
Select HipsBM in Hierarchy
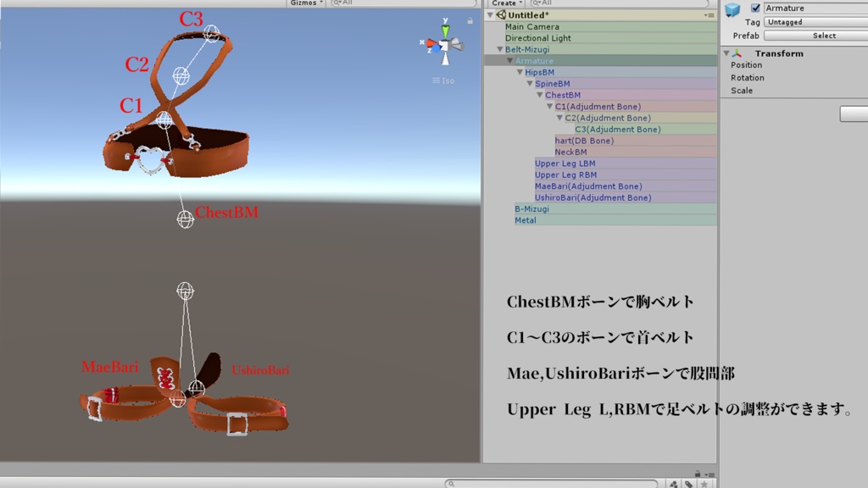pos(539,72)
